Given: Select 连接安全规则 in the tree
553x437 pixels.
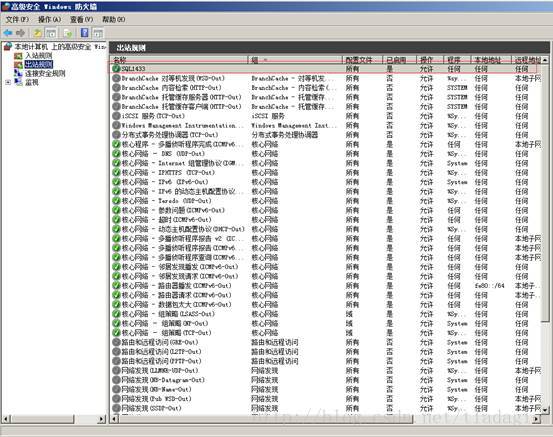Looking at the screenshot, I should (x=45, y=73).
